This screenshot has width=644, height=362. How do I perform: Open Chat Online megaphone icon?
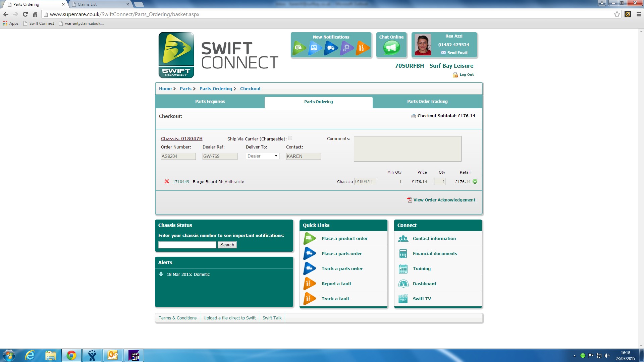(391, 48)
